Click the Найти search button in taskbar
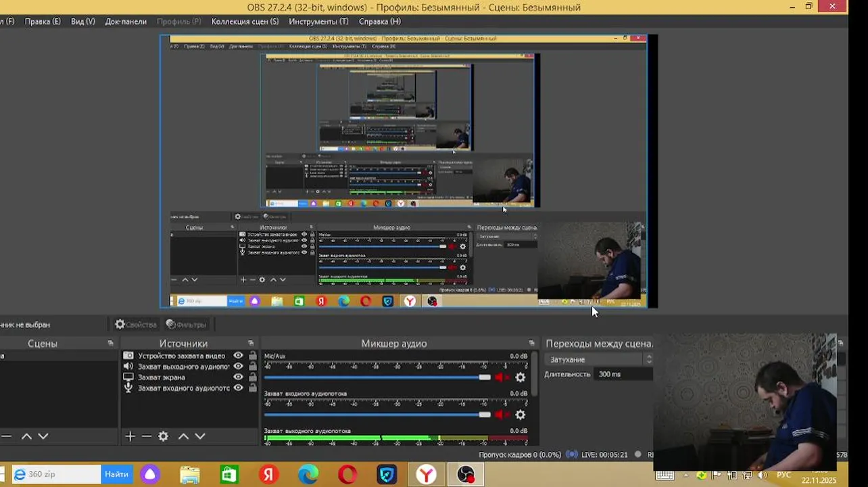868x487 pixels. [116, 475]
